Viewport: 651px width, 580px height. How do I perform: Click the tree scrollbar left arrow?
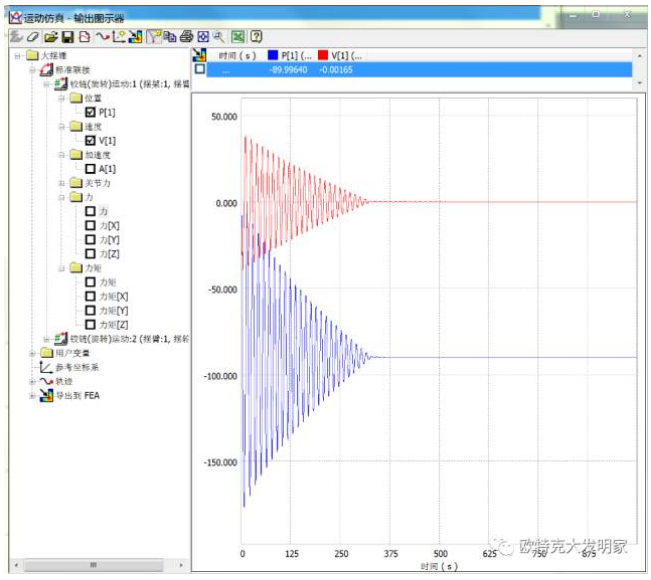[16, 565]
